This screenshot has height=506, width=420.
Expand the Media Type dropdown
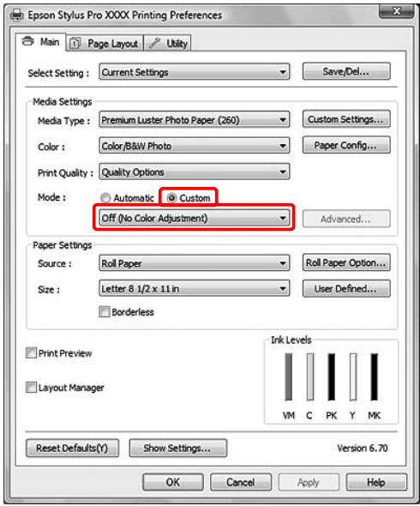pyautogui.click(x=195, y=120)
